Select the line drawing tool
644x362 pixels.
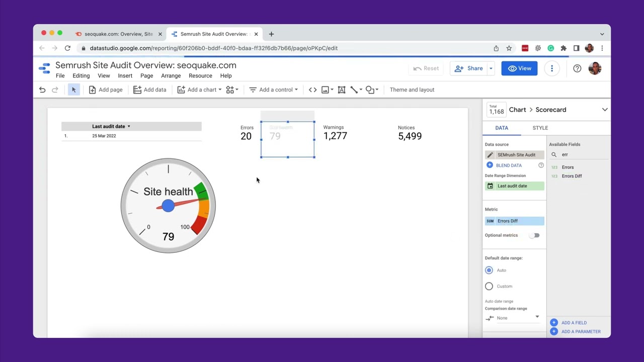[354, 89]
